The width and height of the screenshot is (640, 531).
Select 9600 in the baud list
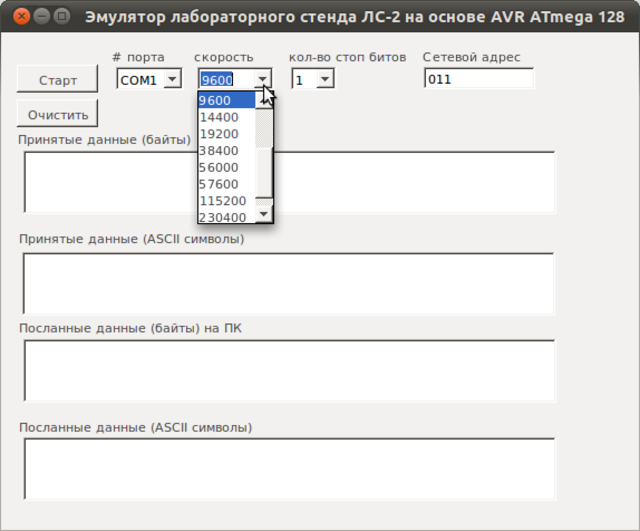pos(226,100)
